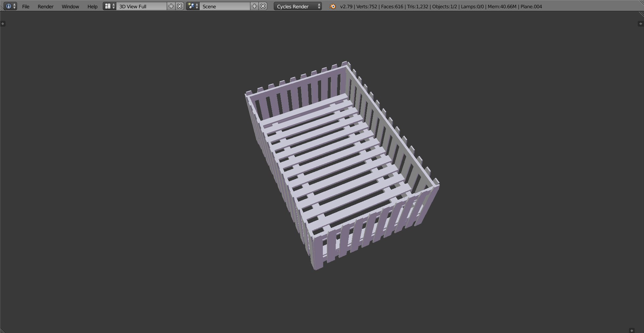The width and height of the screenshot is (644, 333).
Task: Open the Help menu
Action: coord(92,6)
